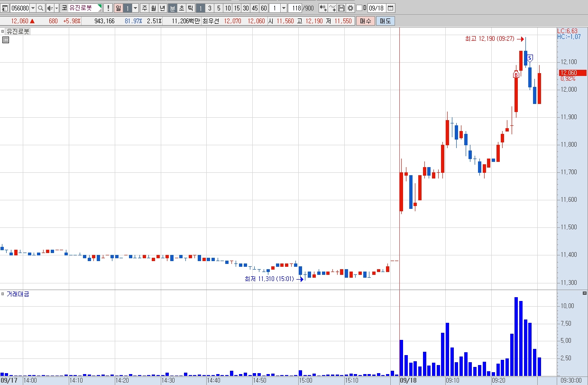Click the exclamation mark info icon

[108, 8]
